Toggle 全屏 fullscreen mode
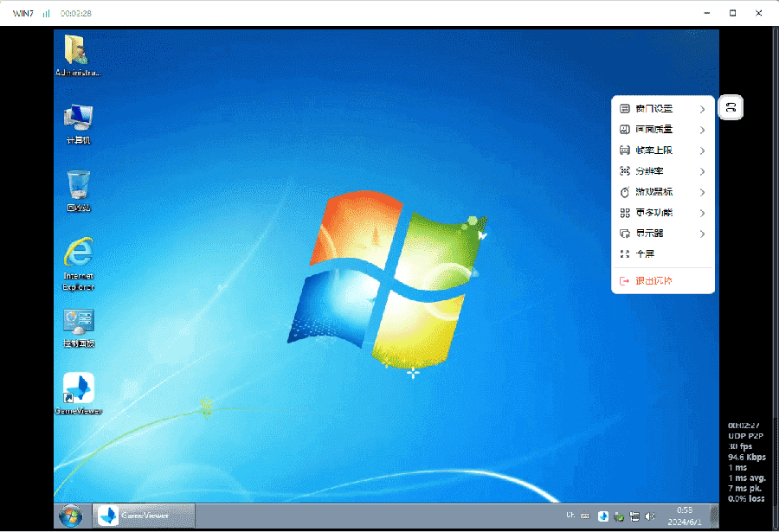 click(x=663, y=253)
